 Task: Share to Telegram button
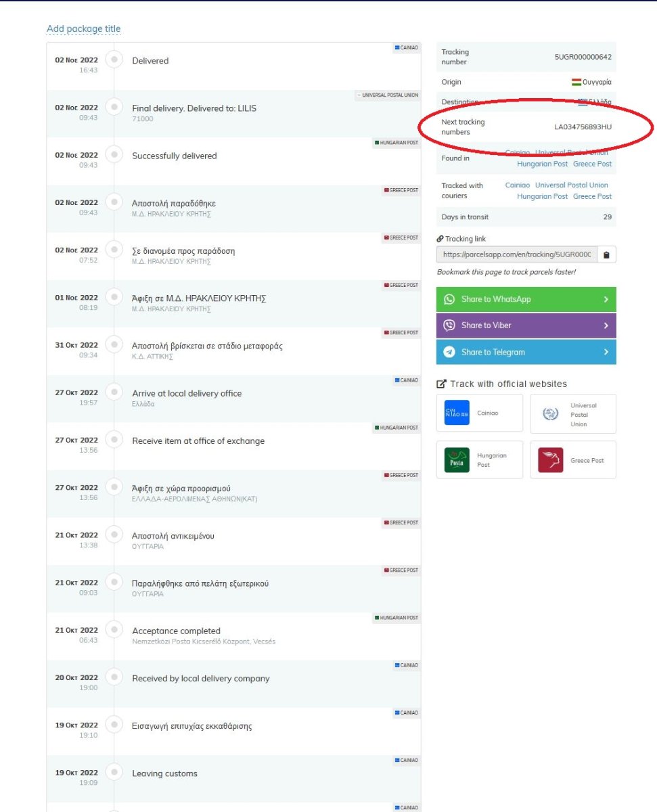click(x=526, y=352)
